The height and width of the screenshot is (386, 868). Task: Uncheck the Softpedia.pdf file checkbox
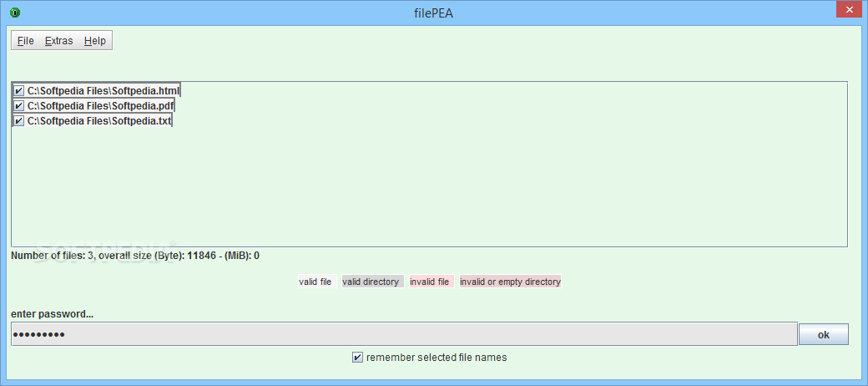(19, 105)
